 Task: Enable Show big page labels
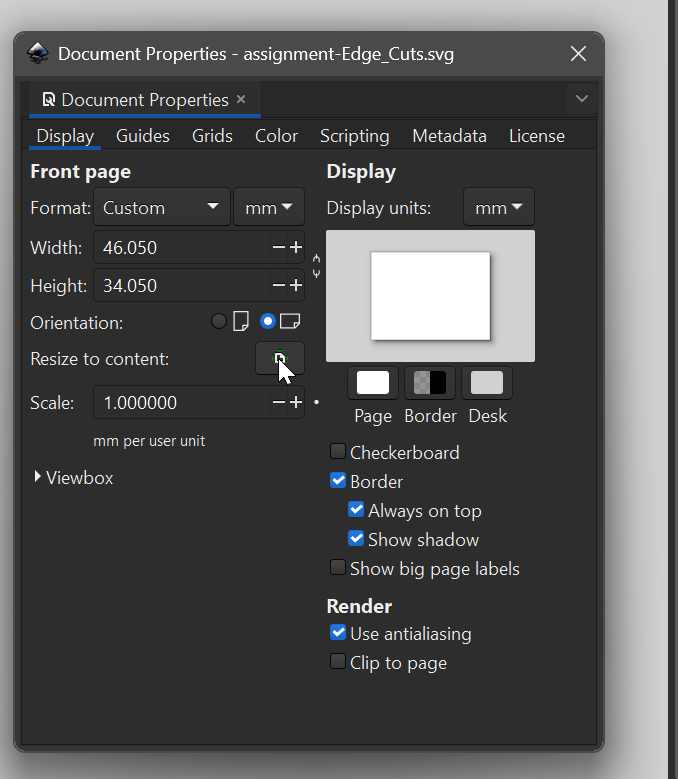(338, 567)
